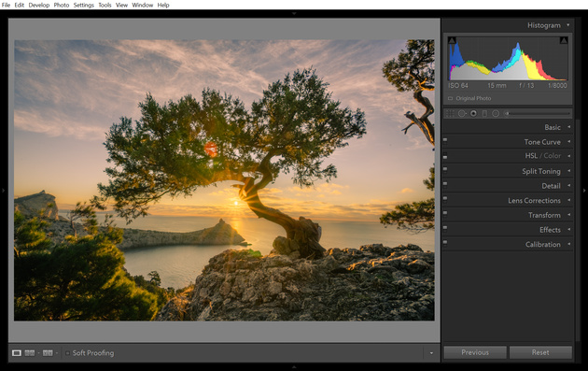Toggle the Original Photo checkbox

451,98
